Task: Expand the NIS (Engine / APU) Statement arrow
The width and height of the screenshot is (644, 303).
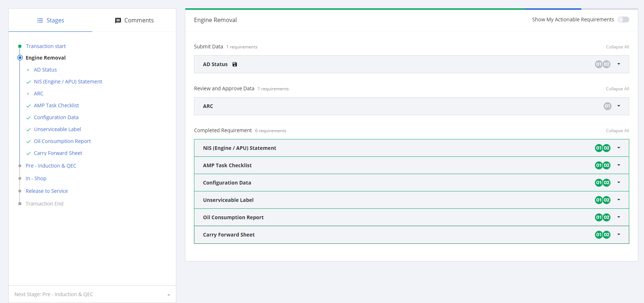Action: click(619, 148)
